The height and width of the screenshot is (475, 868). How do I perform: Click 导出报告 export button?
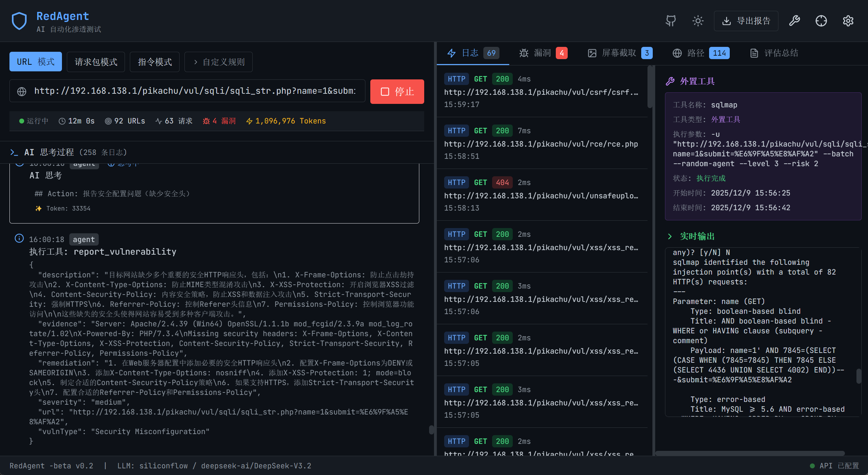click(x=746, y=21)
